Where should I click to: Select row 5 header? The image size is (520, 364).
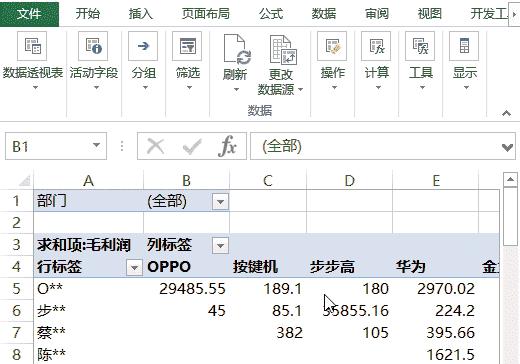[x=16, y=289]
